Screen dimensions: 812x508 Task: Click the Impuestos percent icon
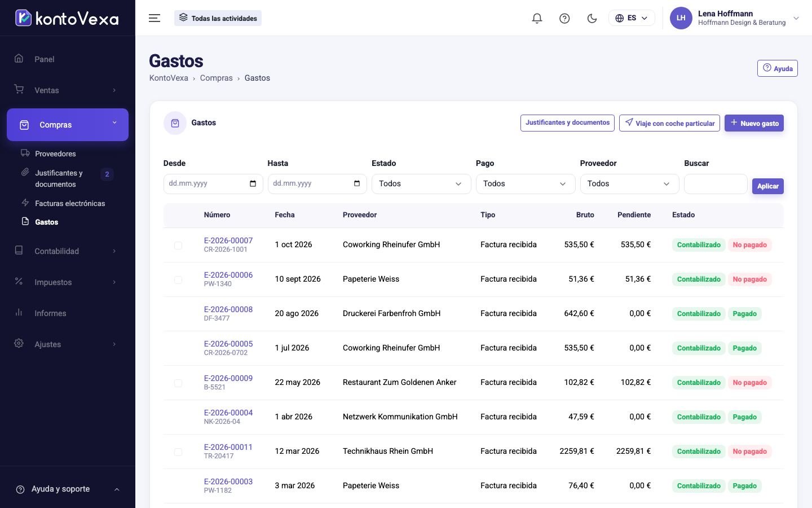[19, 281]
